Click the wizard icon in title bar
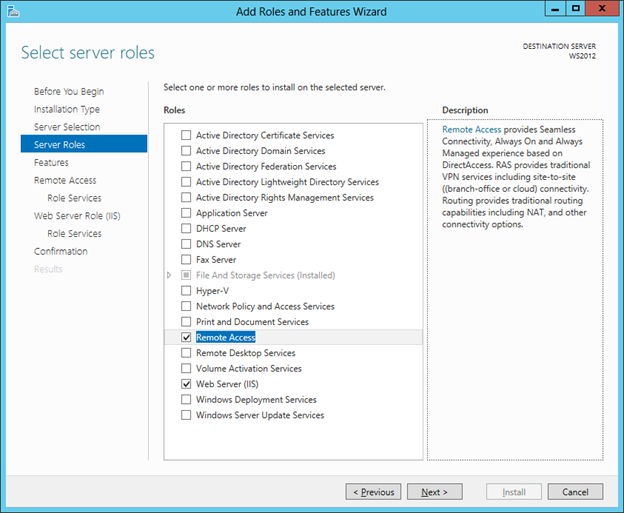This screenshot has height=513, width=624. pyautogui.click(x=13, y=11)
